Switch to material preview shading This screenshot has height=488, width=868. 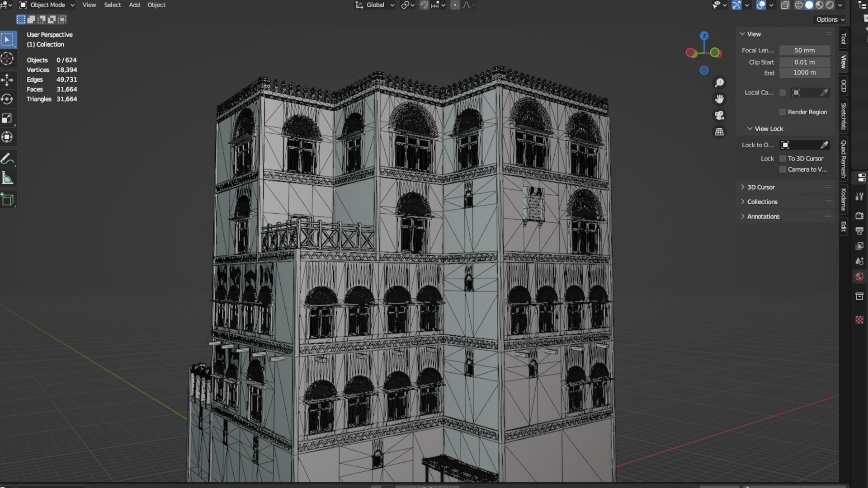(x=820, y=5)
